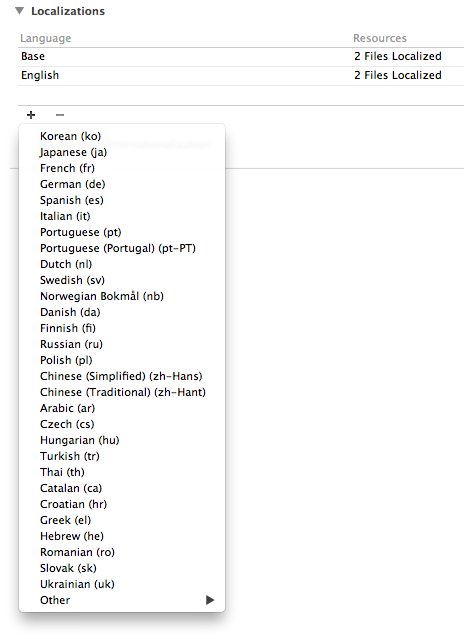Choose Chinese (Simplified) (zh-Hans)
Image resolution: width=464 pixels, height=639 pixels.
click(122, 376)
